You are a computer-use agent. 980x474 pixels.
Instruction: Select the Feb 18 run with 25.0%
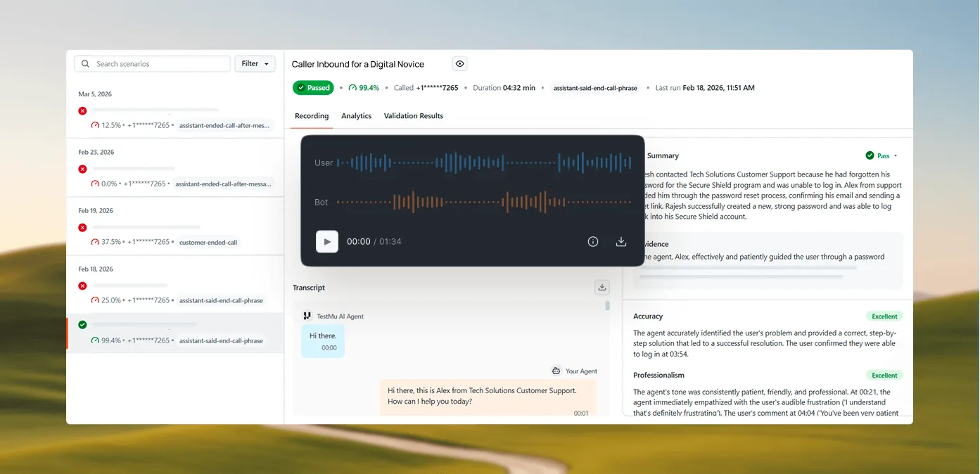[175, 293]
